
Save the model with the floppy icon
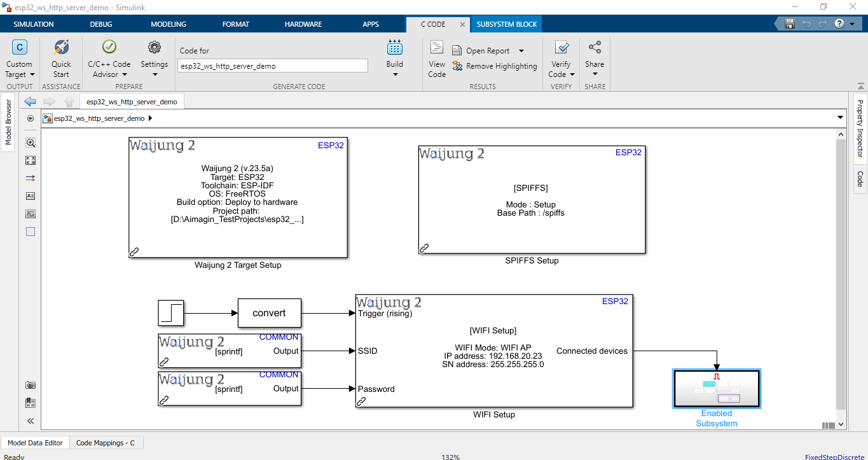(790, 24)
